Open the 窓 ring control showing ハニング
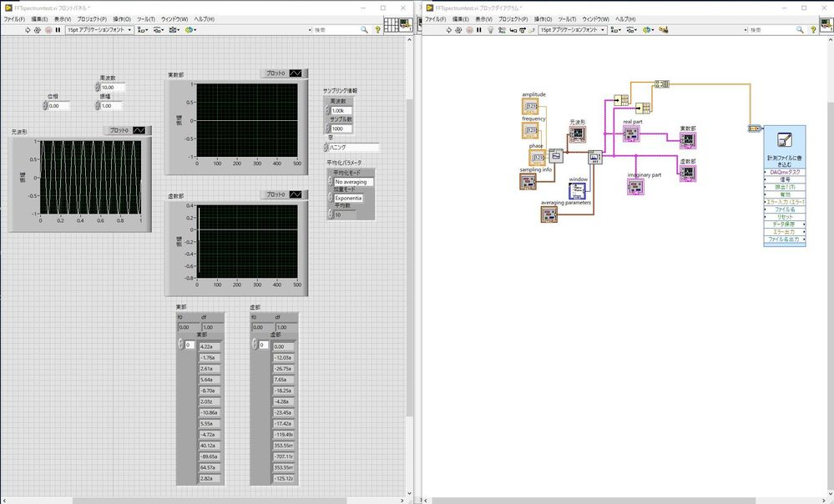The image size is (834, 504). [x=354, y=147]
